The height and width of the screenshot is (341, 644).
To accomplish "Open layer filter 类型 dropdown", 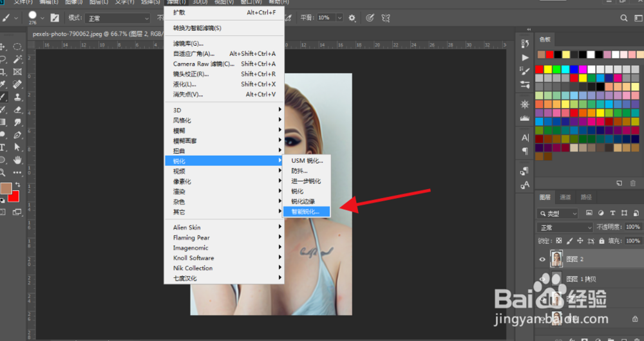I will [557, 214].
